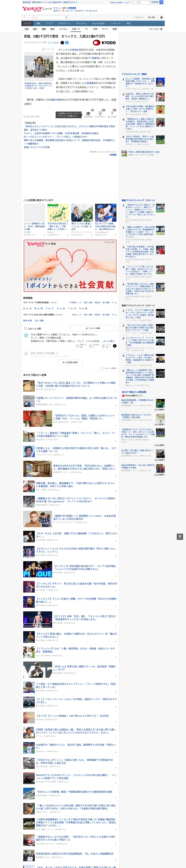Viewport: 186px width, 868px height.
Task: Share the first comment on X
Action: point(115,346)
